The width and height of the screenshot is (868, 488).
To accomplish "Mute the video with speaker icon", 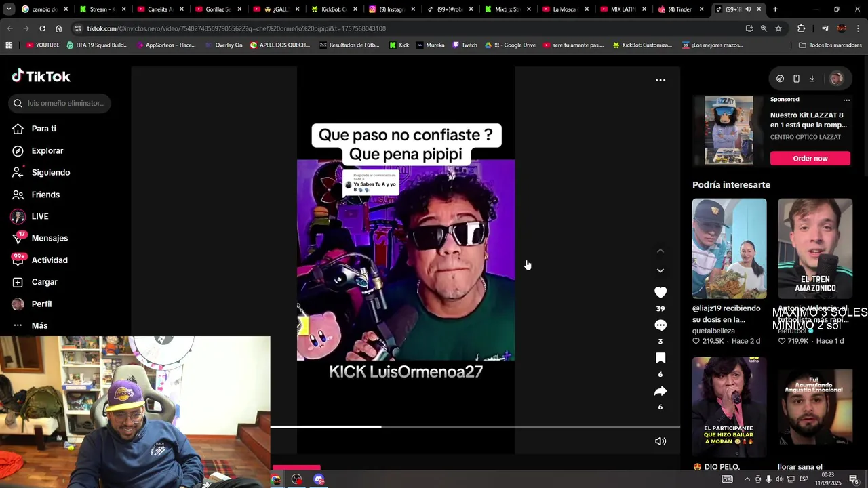I will pos(660,441).
